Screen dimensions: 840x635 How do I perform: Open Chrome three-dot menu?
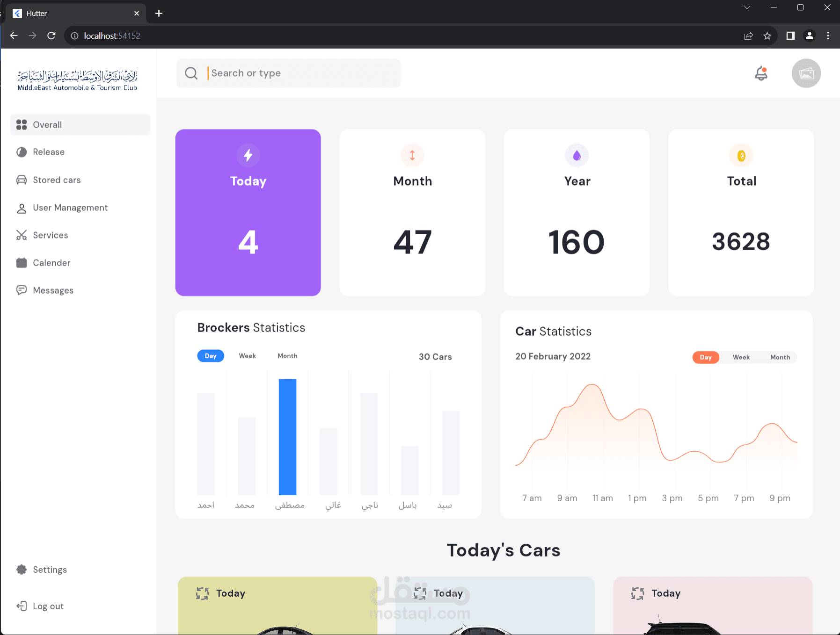click(x=828, y=36)
